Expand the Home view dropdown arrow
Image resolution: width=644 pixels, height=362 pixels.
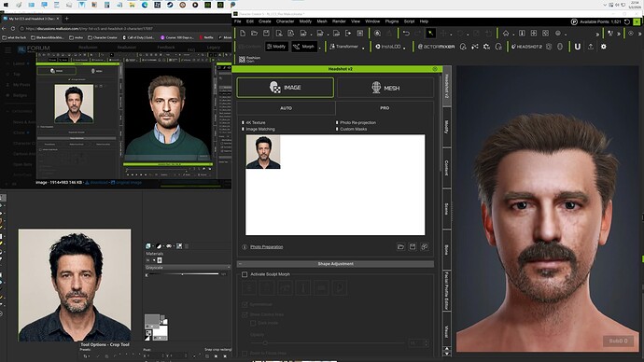(513, 35)
